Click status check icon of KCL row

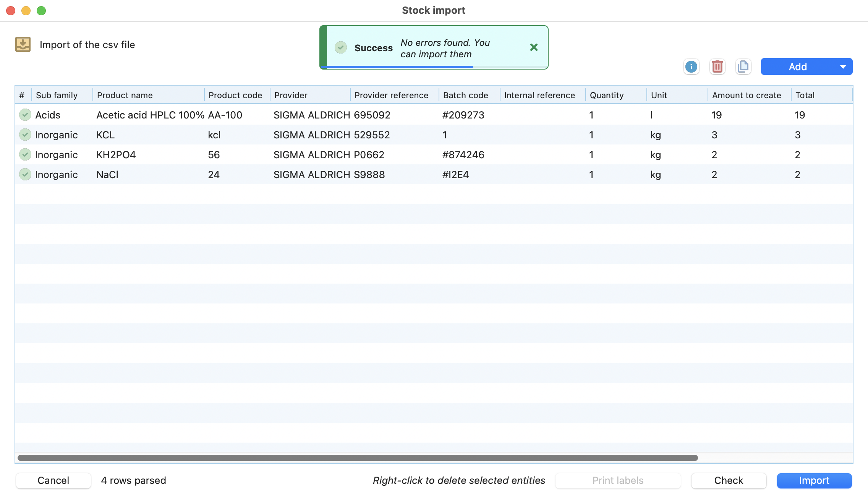(x=25, y=135)
